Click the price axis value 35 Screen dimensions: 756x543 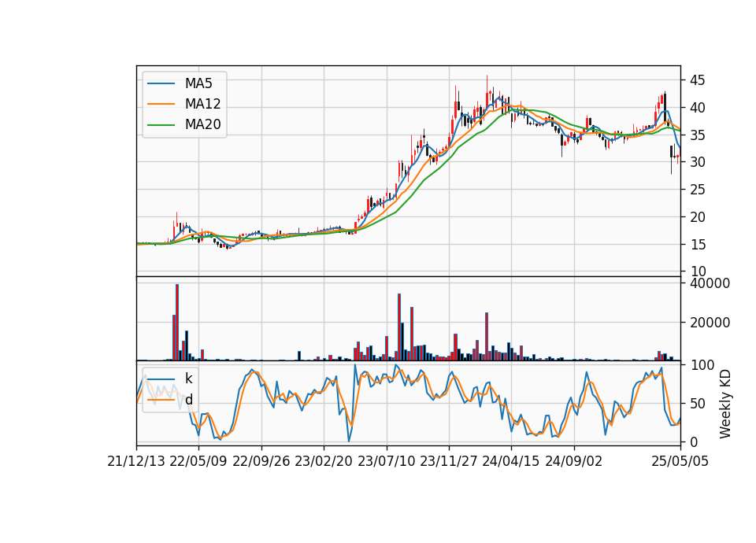pos(697,135)
